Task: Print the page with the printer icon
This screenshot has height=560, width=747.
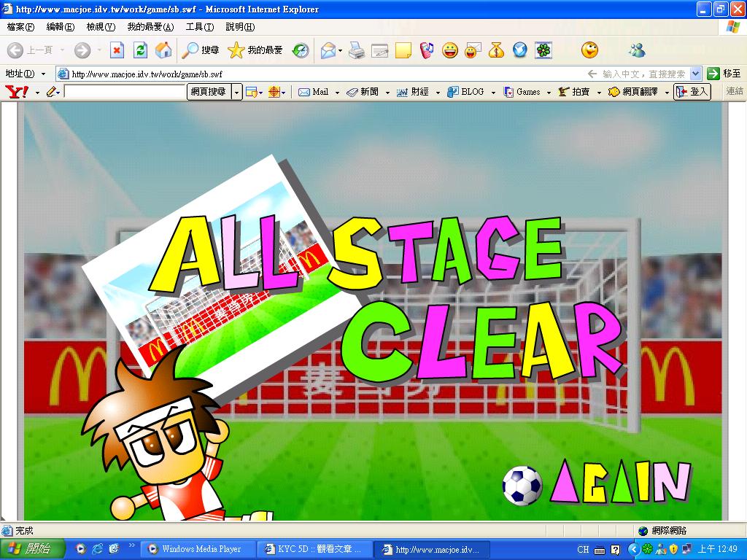Action: tap(356, 50)
